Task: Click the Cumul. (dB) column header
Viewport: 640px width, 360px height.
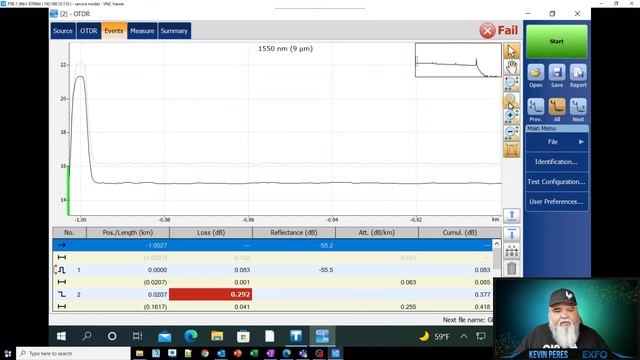Action: coord(460,233)
